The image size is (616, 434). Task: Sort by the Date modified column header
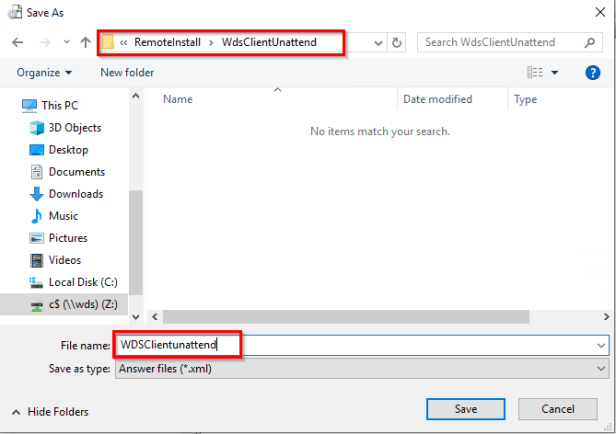pos(437,100)
